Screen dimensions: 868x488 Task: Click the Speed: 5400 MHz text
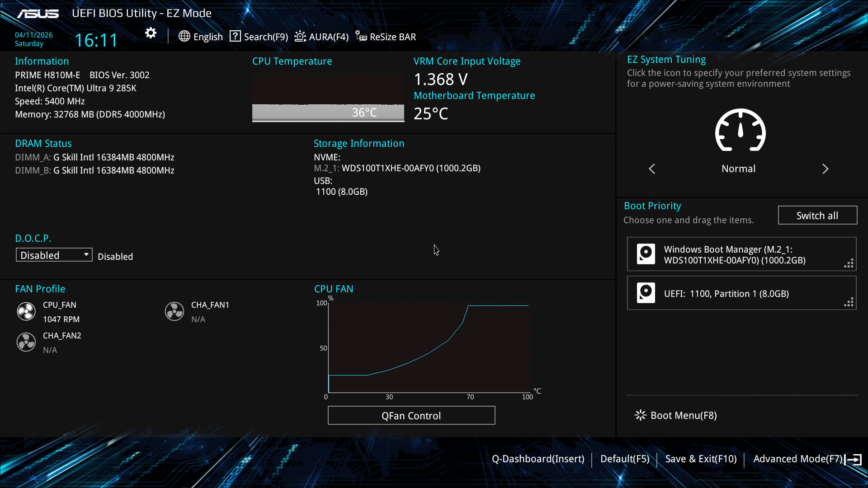pos(50,101)
